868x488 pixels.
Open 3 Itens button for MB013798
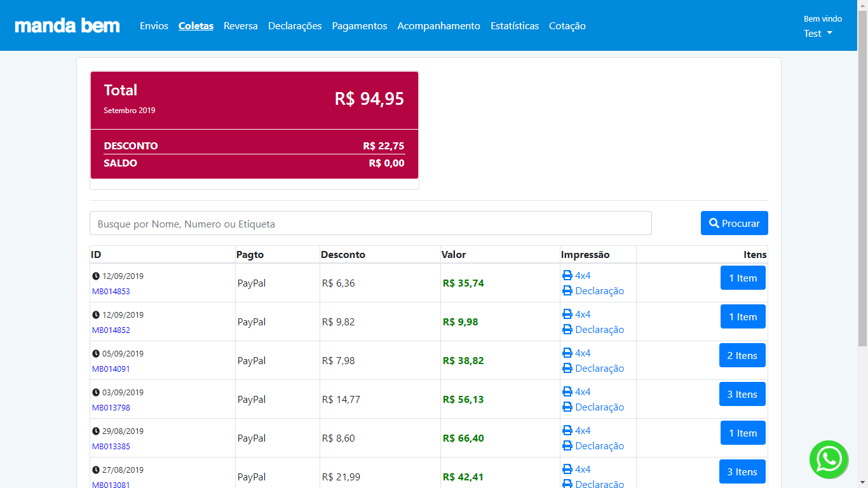(742, 394)
